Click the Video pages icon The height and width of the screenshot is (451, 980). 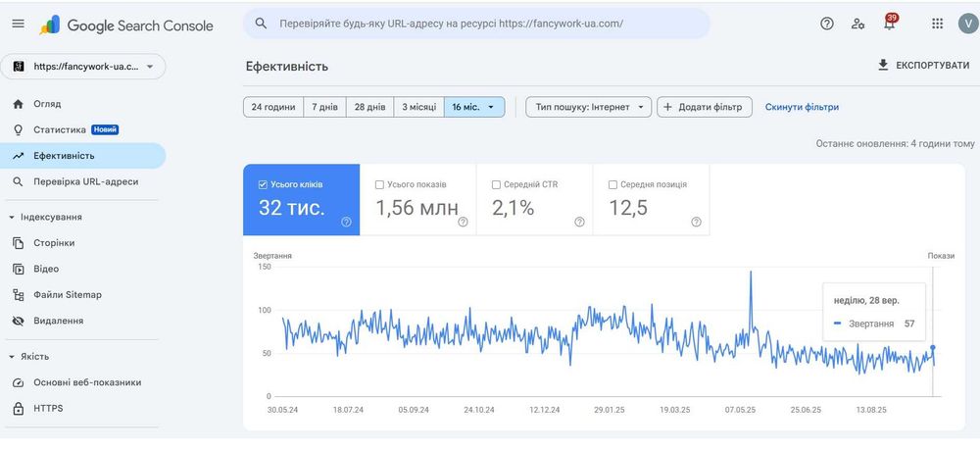pyautogui.click(x=18, y=269)
